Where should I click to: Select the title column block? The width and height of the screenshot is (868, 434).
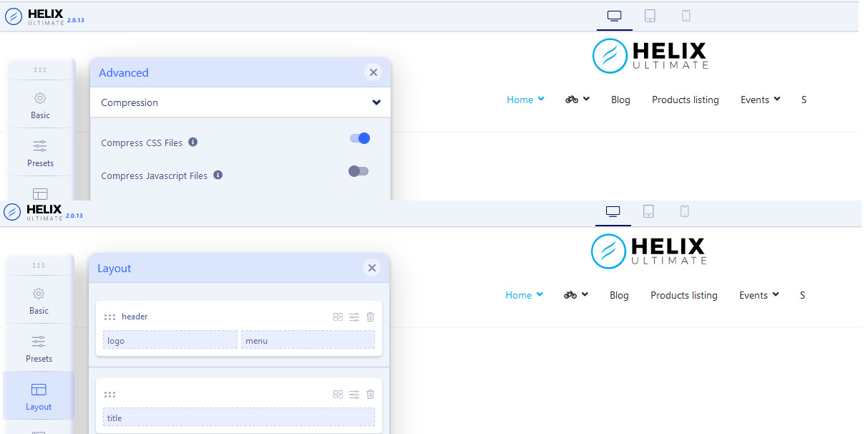coord(239,418)
